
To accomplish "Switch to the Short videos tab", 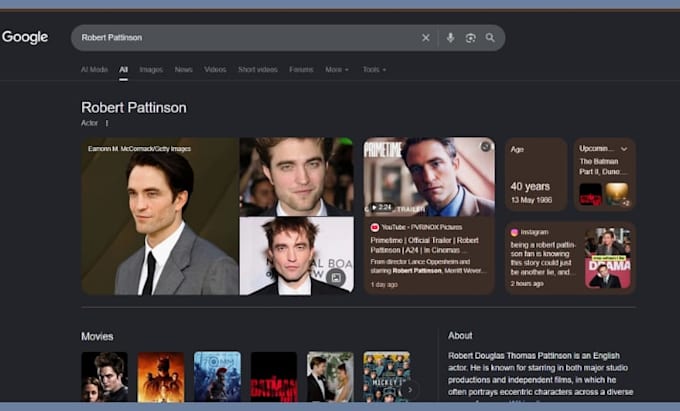I will 258,69.
